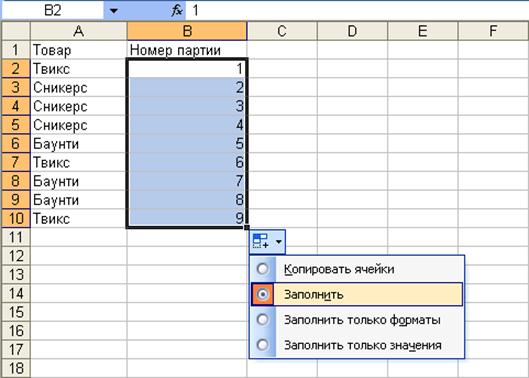
Task: Select the Копировать ячейки radio option
Action: (x=262, y=269)
